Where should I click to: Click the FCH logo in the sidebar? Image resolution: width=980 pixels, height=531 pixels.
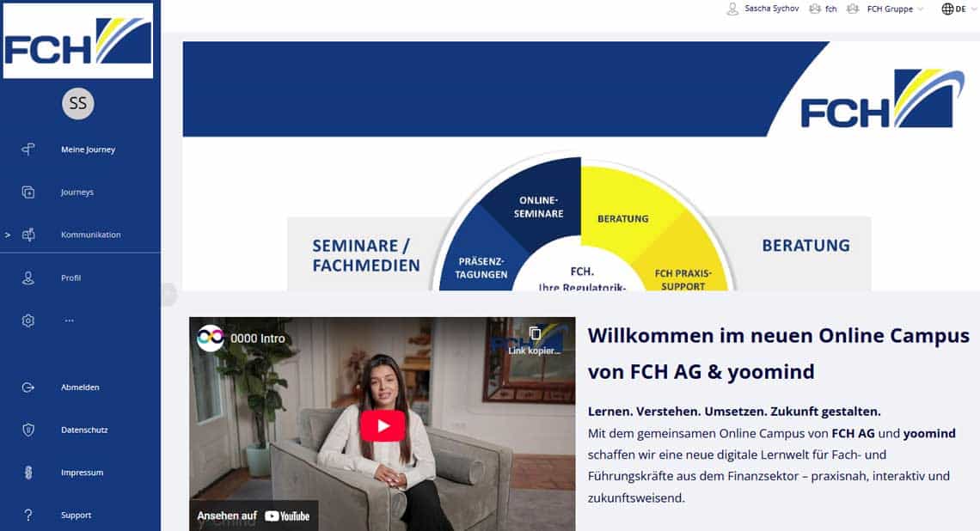tap(78, 41)
